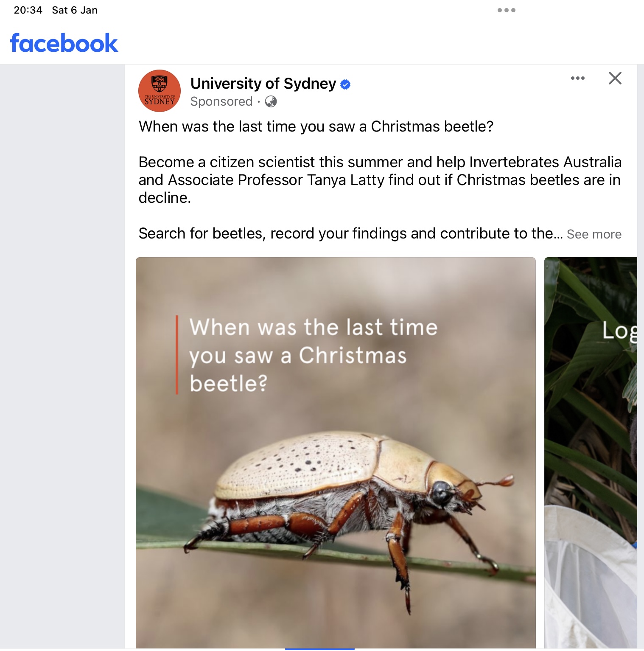
Task: Click the overlay headline on the beetle image
Action: tap(313, 355)
